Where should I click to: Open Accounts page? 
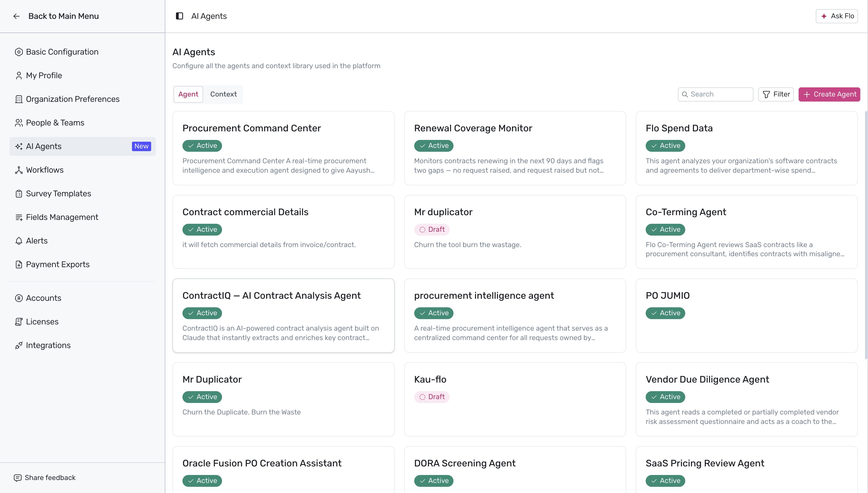click(83, 298)
